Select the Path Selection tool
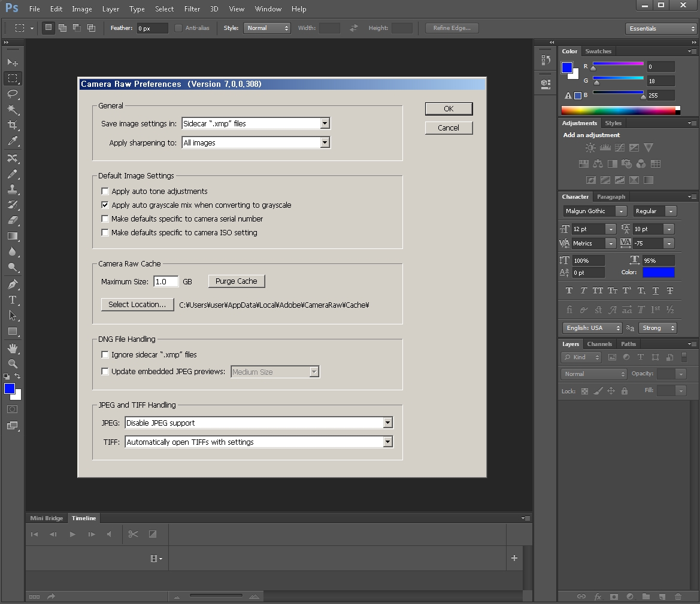Screen dimensions: 700x604 [13, 315]
